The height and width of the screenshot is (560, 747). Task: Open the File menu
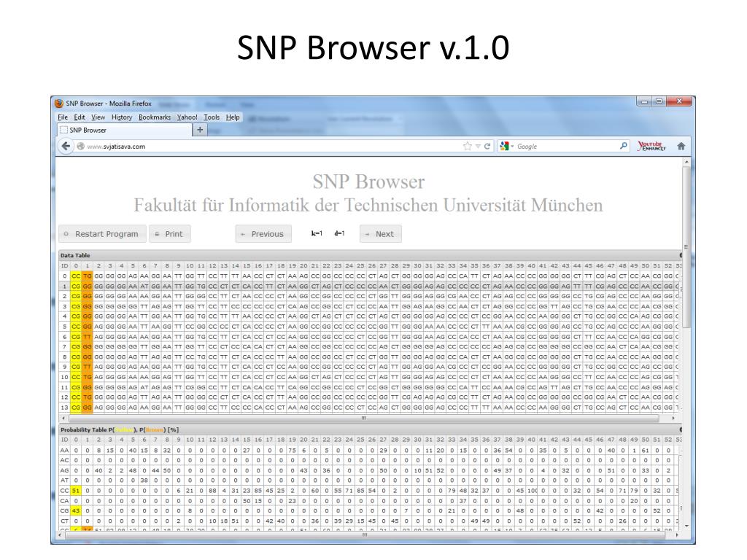click(x=63, y=117)
